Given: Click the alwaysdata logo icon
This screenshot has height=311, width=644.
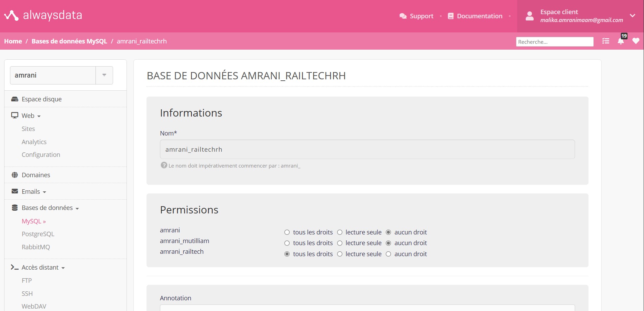Looking at the screenshot, I should click(x=11, y=16).
